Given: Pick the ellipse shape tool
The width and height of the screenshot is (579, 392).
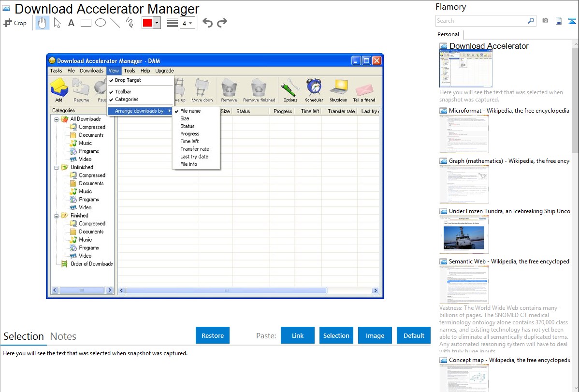Looking at the screenshot, I should tap(100, 23).
